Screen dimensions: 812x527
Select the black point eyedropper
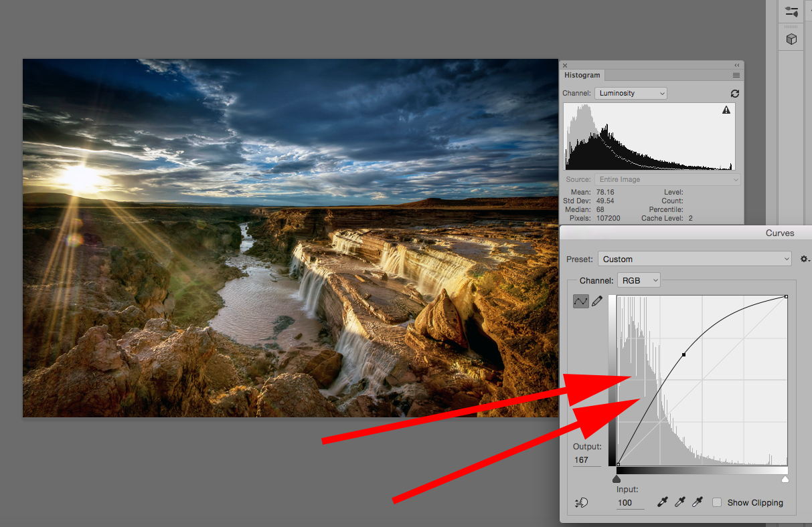[x=663, y=502]
